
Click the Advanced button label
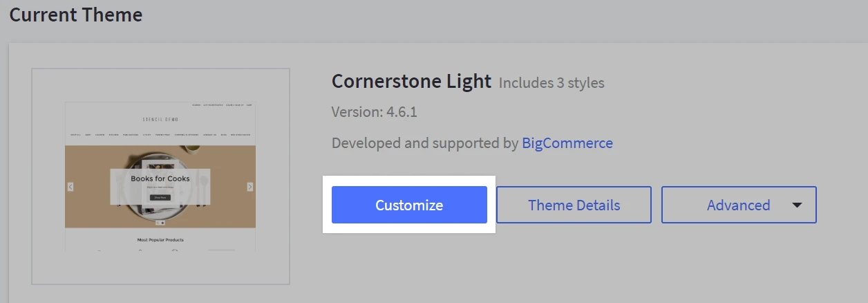click(x=738, y=205)
